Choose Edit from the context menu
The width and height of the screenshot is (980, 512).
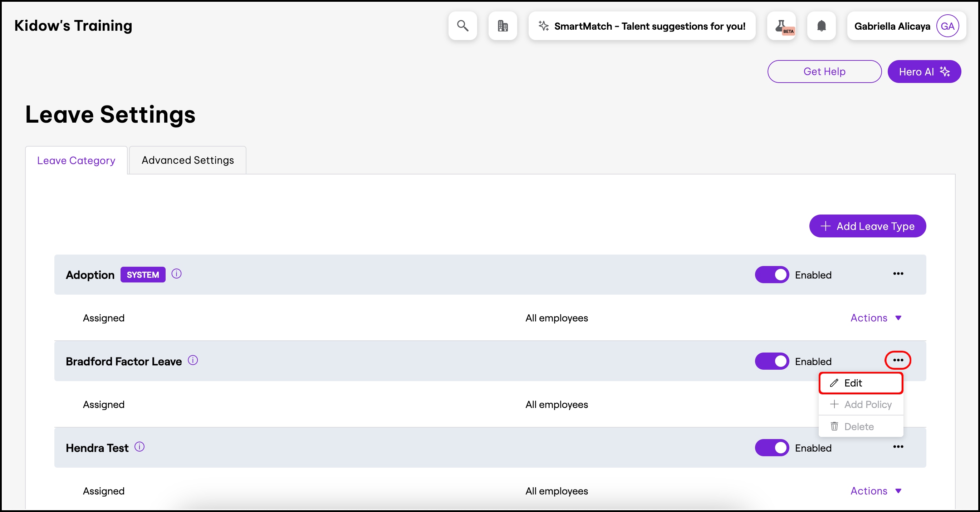click(x=861, y=383)
